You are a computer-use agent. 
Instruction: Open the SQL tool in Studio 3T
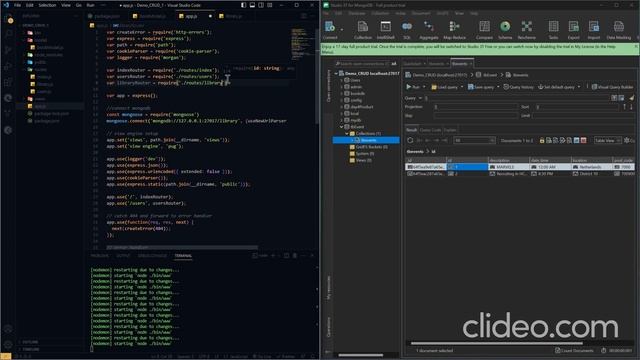click(407, 27)
